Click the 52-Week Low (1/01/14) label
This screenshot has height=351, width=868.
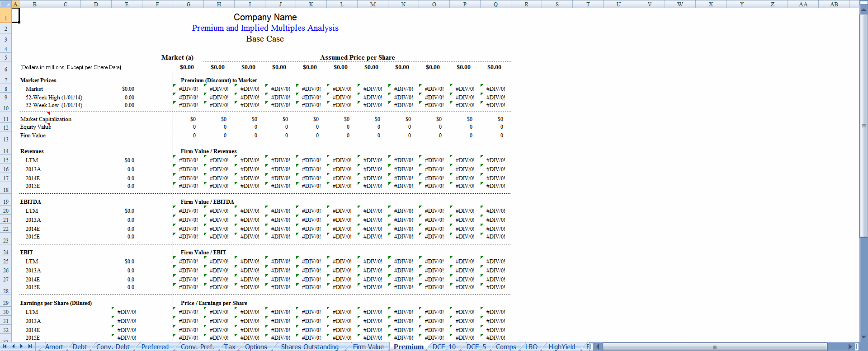[x=54, y=105]
